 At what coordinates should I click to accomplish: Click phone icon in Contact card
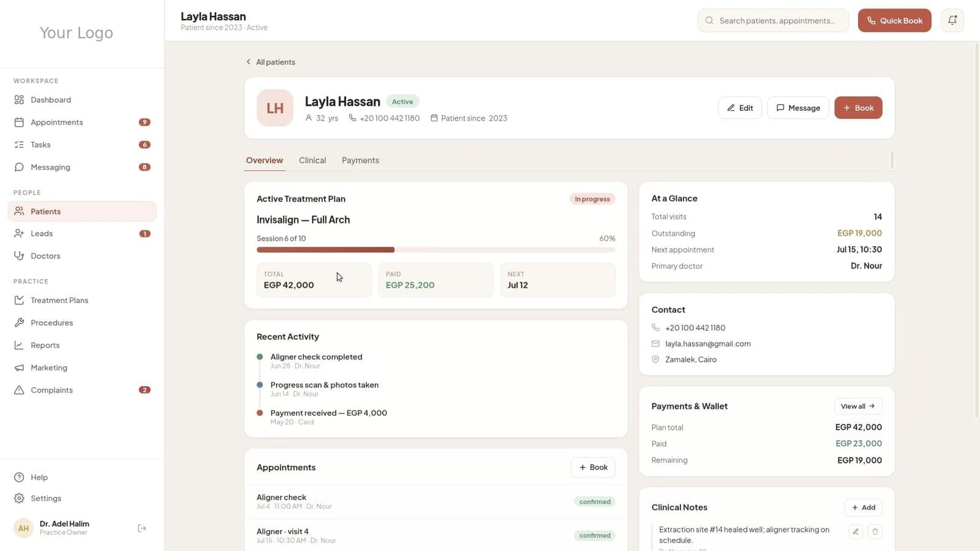click(x=655, y=328)
